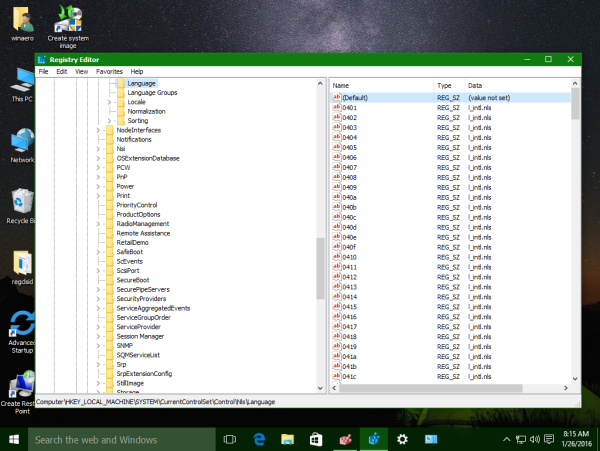
Task: Open the Action Center notification icon
Action: click(549, 439)
